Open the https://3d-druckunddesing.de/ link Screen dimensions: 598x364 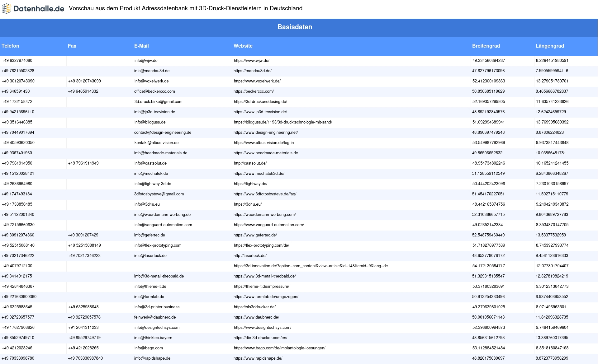point(260,102)
